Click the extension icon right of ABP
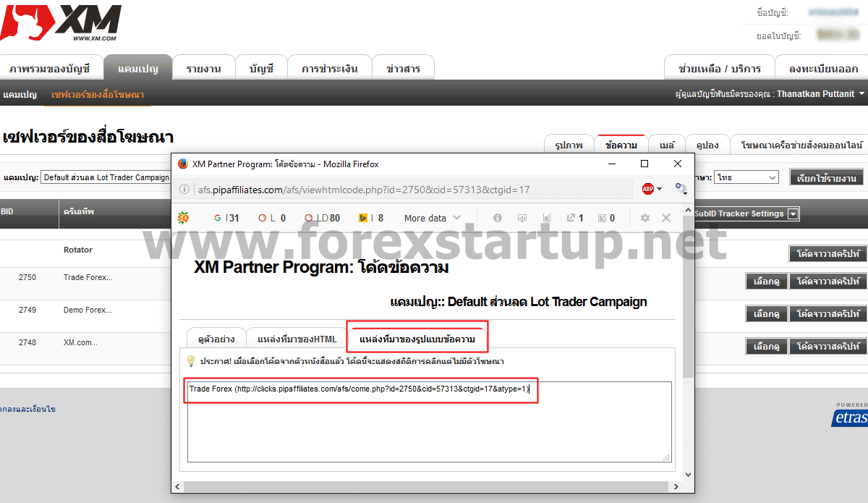Image resolution: width=868 pixels, height=503 pixels. coord(681,189)
